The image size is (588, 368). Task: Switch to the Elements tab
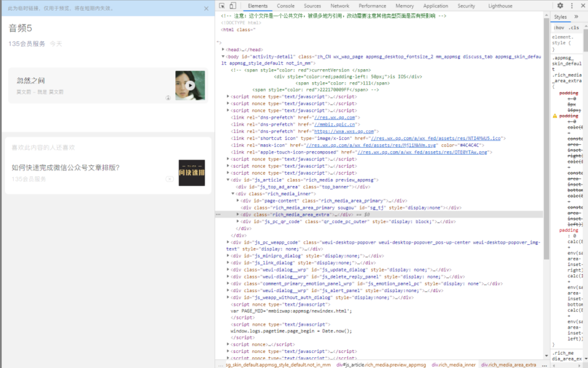(x=257, y=6)
